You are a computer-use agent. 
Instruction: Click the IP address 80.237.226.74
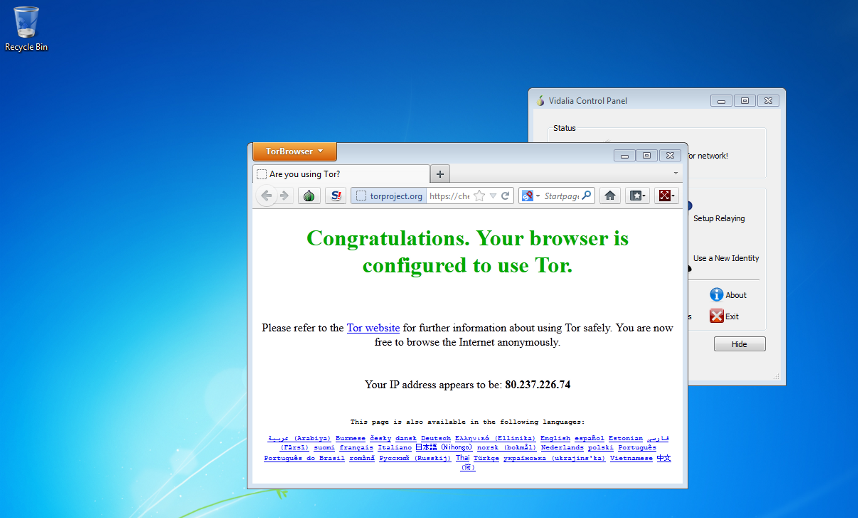[537, 385]
